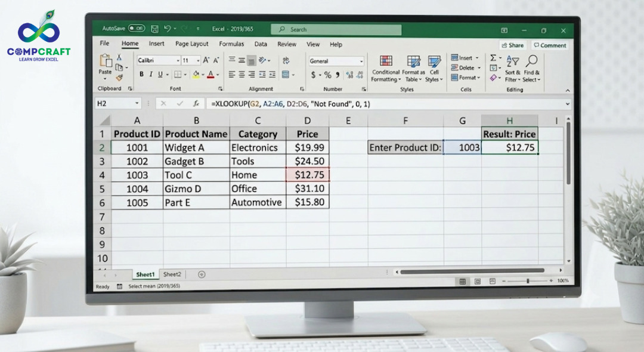
Task: Top align cell contents
Action: coord(232,60)
